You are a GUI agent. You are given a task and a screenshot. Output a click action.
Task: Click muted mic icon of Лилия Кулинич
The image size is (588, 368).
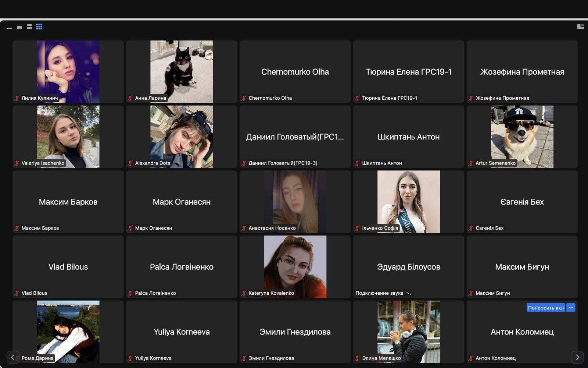coord(17,98)
